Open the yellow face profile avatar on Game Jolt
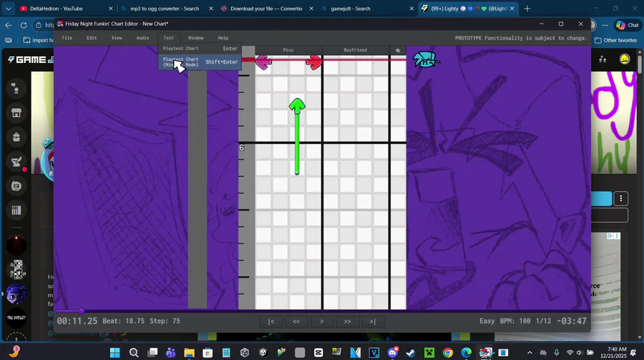The image size is (644, 360). [x=625, y=59]
